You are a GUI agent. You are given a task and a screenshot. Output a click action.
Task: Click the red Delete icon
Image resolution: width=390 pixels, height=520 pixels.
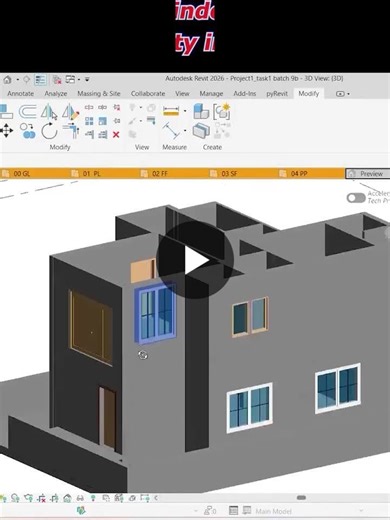click(116, 135)
